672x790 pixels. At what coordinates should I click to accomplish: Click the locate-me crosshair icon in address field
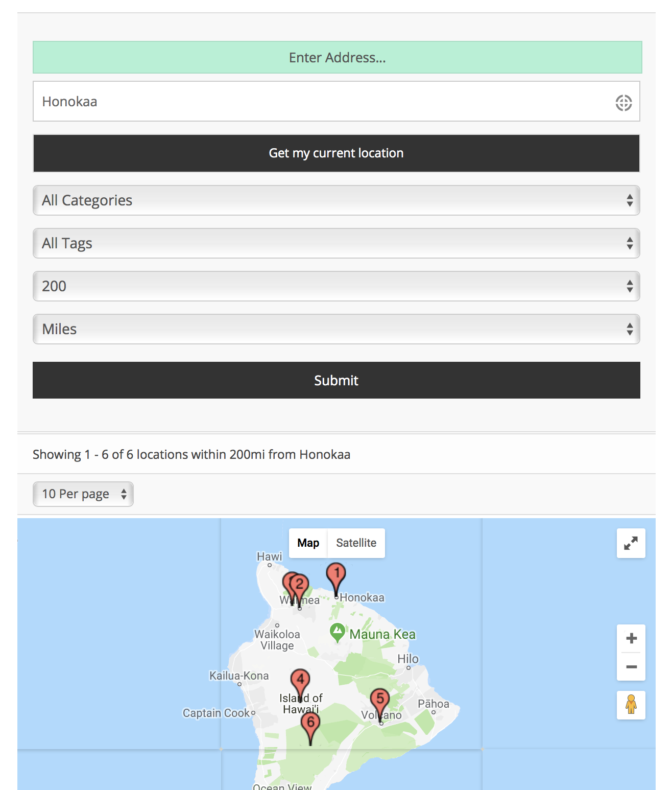(x=623, y=103)
